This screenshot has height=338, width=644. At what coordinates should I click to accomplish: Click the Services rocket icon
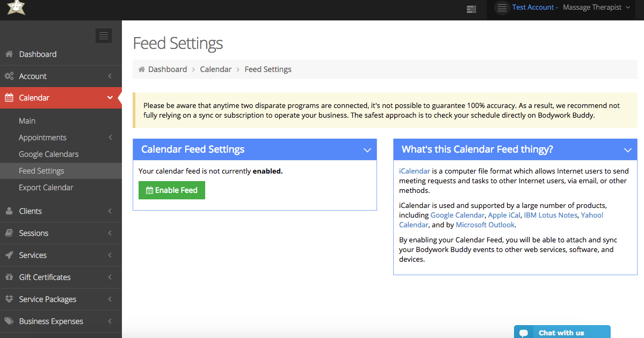point(9,255)
